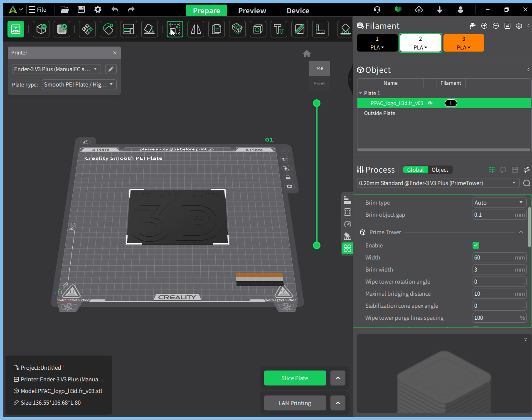
Task: Collapse Plate 1 tree node
Action: click(x=361, y=93)
